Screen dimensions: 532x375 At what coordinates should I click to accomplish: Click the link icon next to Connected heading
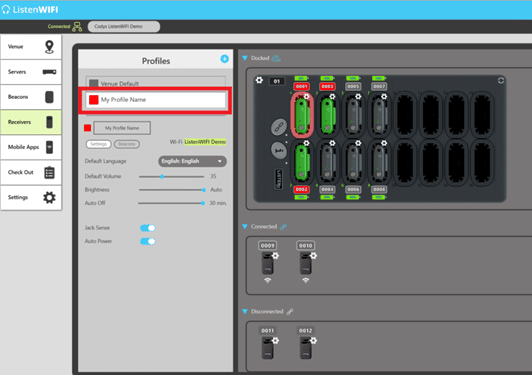point(284,227)
